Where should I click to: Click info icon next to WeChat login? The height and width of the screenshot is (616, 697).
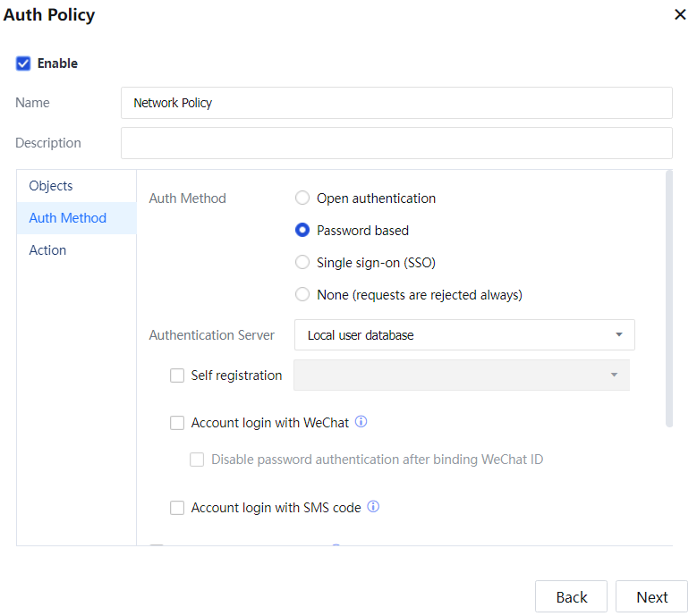[361, 422]
